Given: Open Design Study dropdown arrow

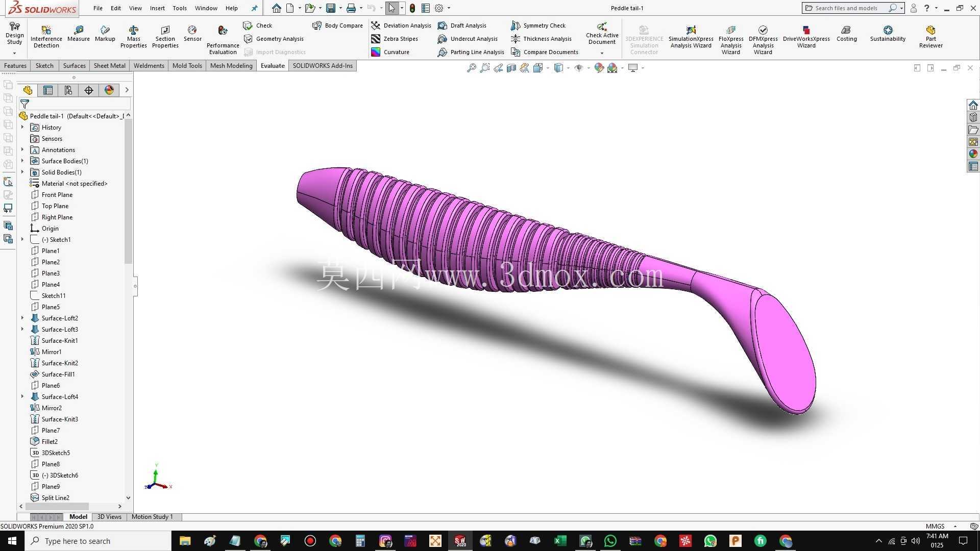Looking at the screenshot, I should click(14, 53).
